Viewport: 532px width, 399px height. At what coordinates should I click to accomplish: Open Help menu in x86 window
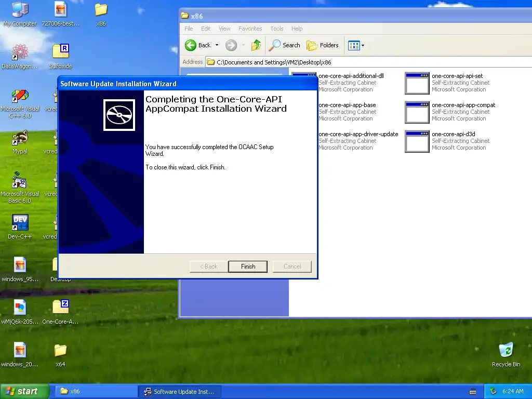point(297,29)
